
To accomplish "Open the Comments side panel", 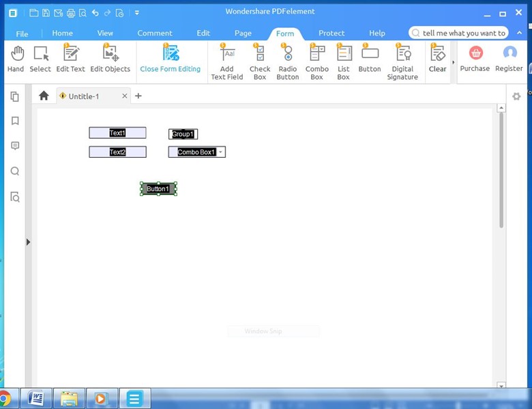I will coord(15,146).
